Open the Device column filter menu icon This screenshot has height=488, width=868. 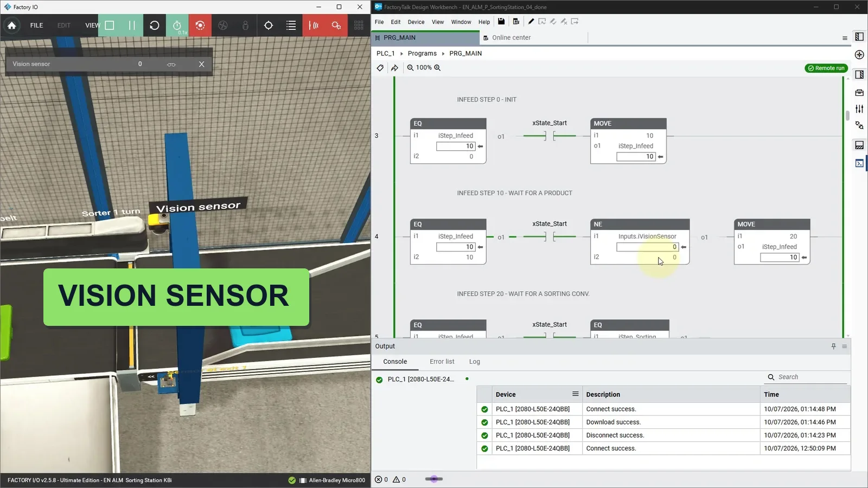[575, 394]
